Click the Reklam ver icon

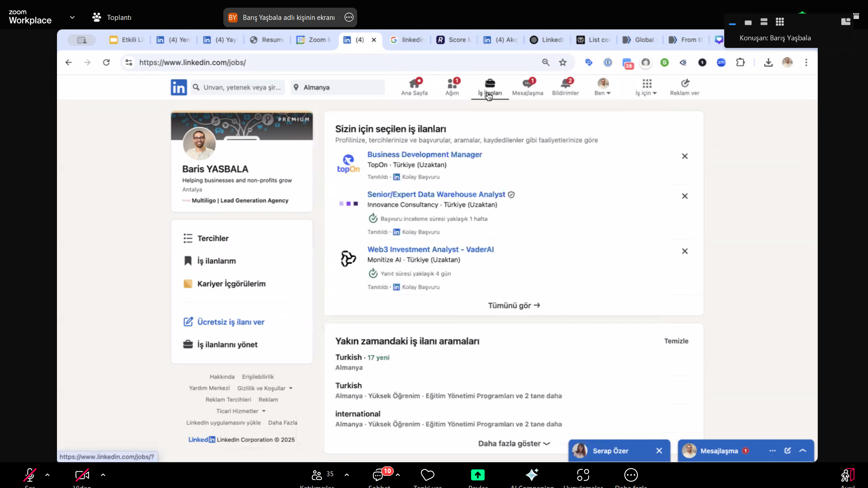[x=684, y=86]
